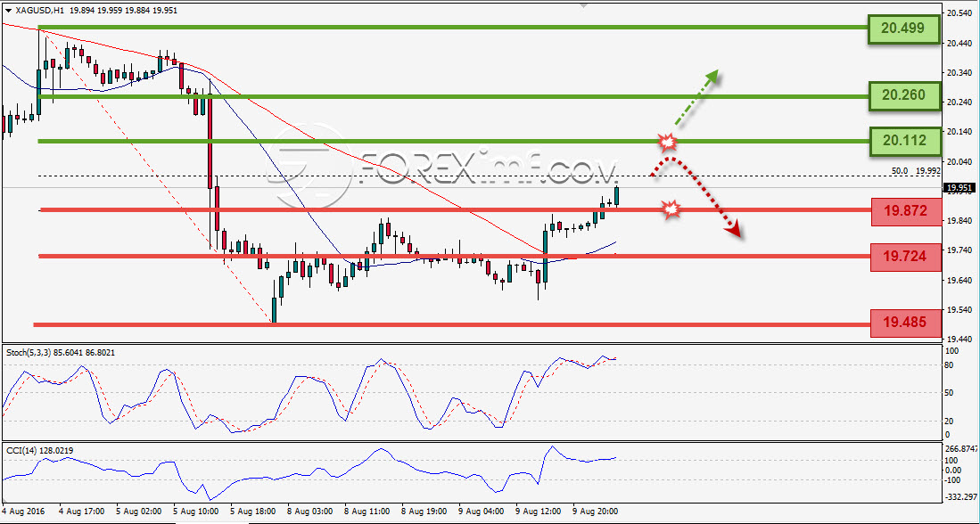Click the 8 Aug 11:00 time label

point(367,512)
